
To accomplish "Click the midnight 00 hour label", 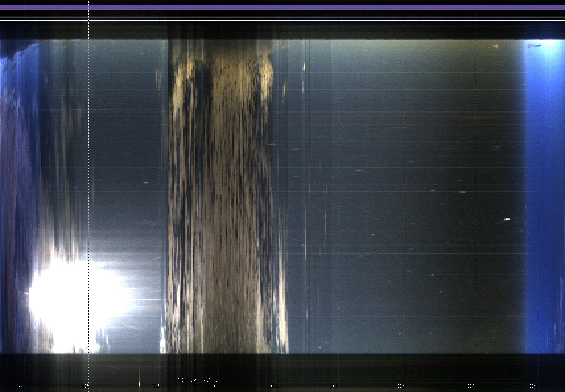I will [x=214, y=386].
